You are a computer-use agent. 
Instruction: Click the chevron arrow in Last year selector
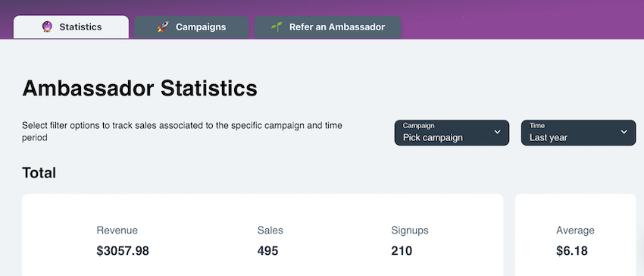click(624, 132)
